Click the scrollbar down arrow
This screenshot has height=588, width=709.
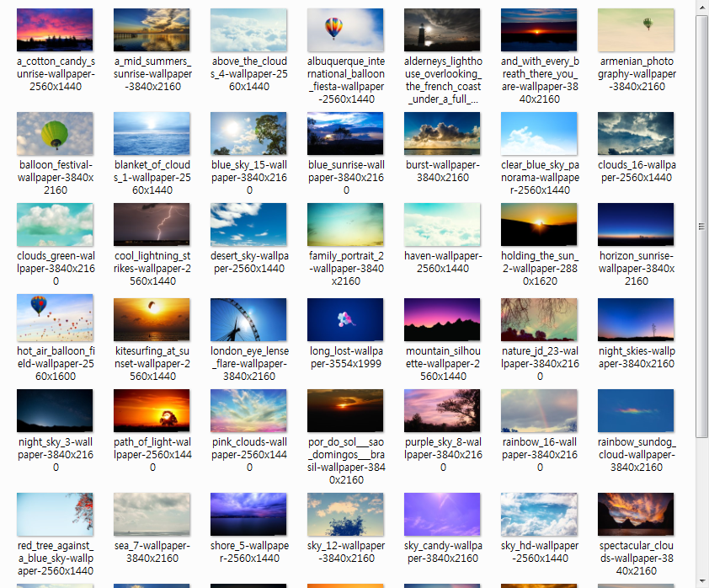(x=701, y=581)
